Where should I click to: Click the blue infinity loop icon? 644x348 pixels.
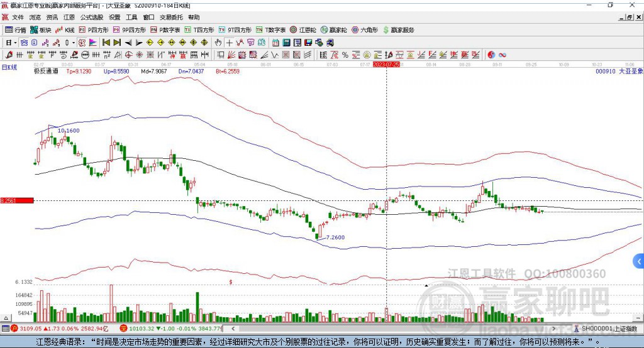tap(502, 55)
